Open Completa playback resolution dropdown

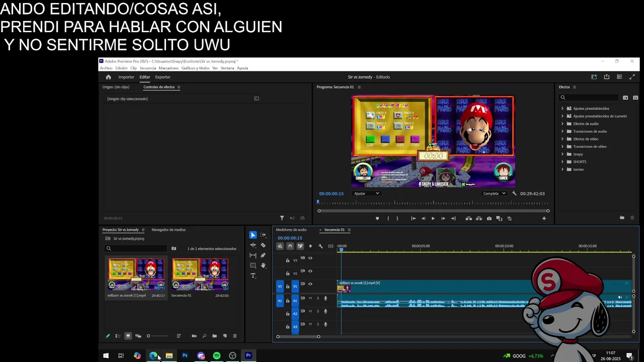pos(494,194)
